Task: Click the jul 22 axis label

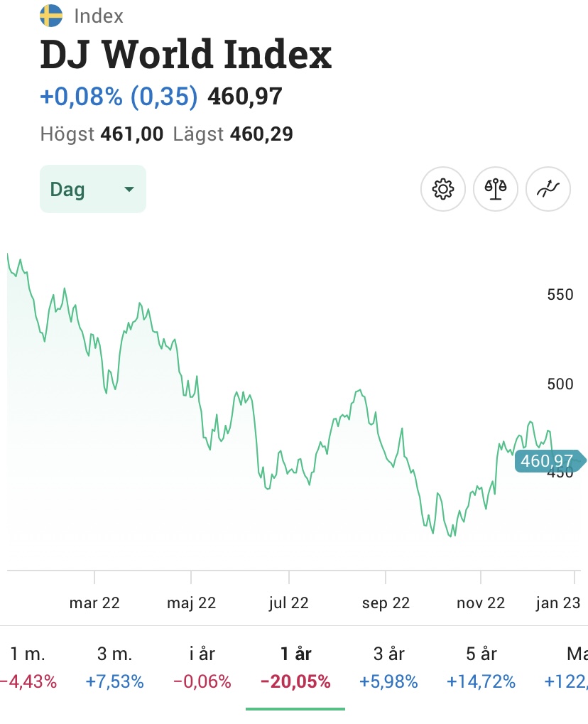Action: 288,603
